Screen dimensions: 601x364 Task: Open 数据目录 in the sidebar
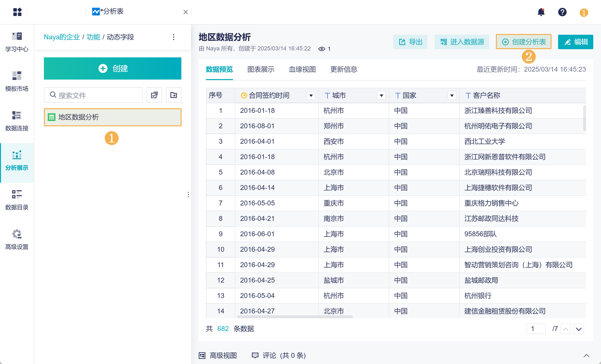pos(17,200)
